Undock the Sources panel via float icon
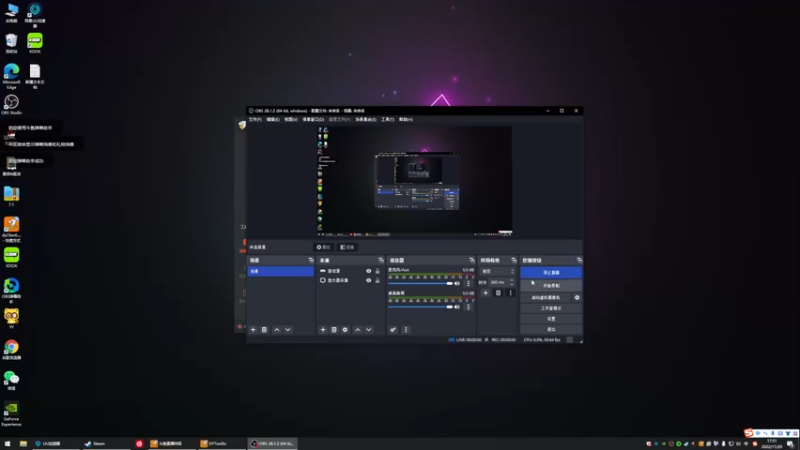The image size is (800, 450). (381, 260)
